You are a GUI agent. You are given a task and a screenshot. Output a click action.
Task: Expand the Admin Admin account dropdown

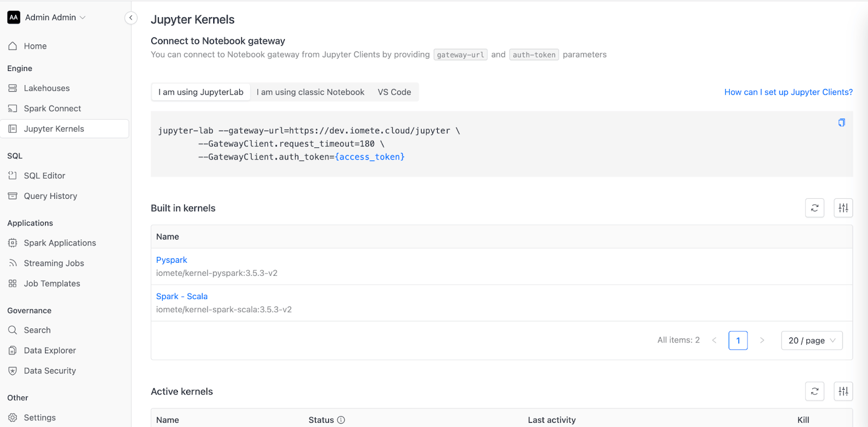[47, 17]
